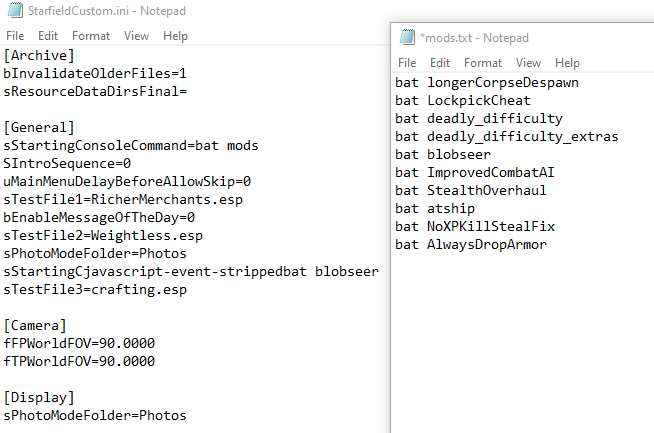Click the bat blobseer line in mods.txt

tap(443, 155)
